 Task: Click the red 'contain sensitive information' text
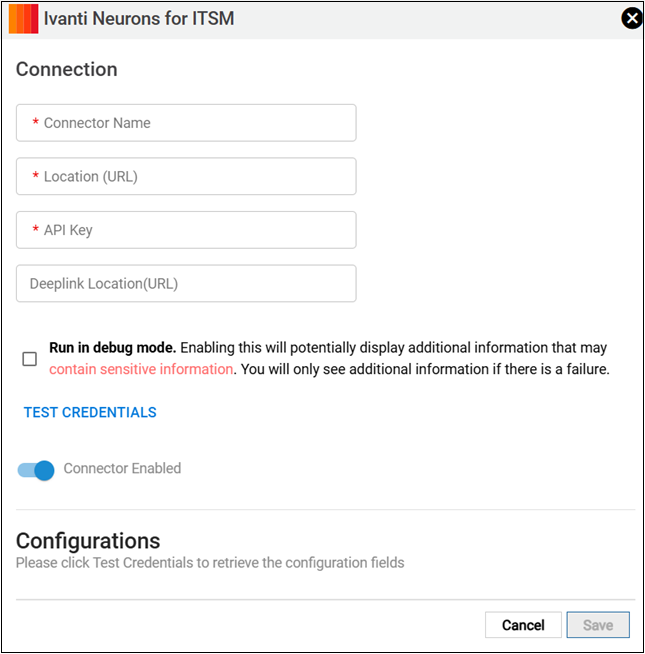[x=141, y=369]
